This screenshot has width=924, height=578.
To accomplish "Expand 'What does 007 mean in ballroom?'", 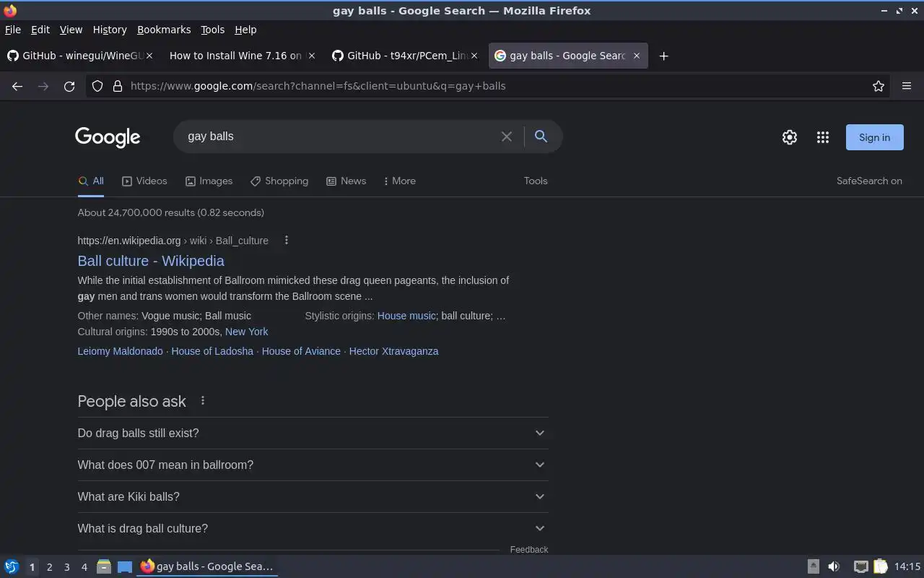I will point(313,465).
